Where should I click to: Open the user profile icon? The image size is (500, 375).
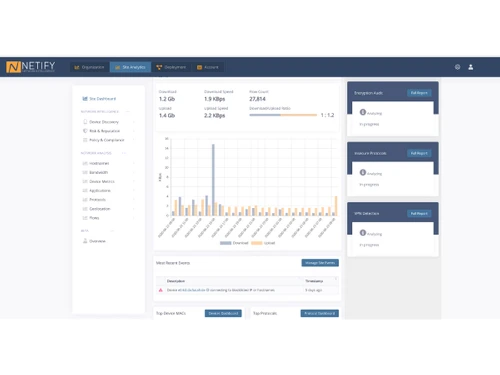click(x=471, y=67)
